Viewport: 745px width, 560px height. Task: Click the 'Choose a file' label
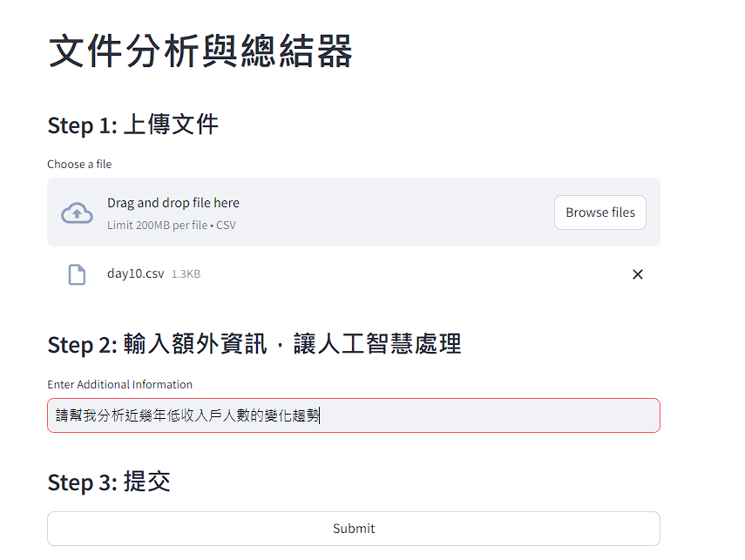click(x=79, y=164)
